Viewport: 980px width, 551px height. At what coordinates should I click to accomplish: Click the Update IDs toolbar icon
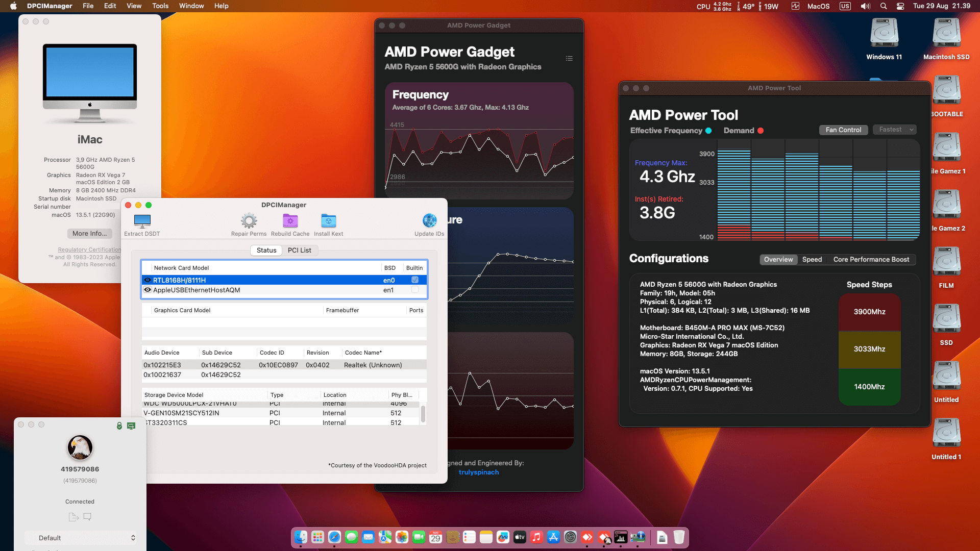tap(429, 221)
